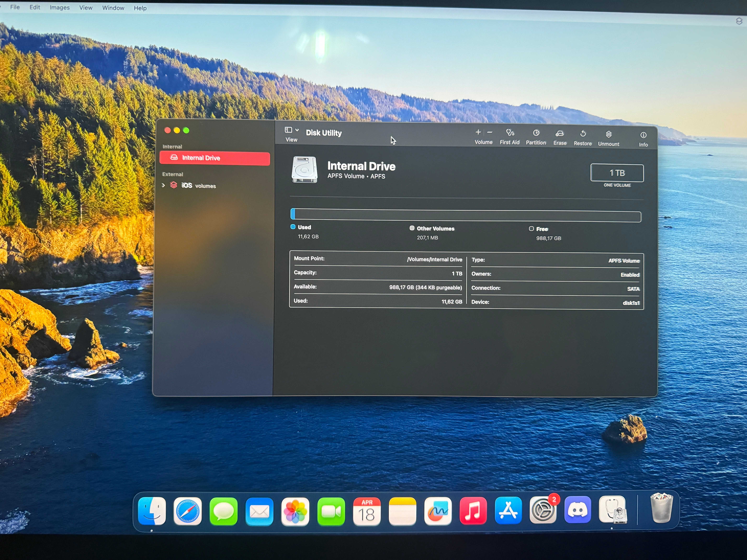Open the View dropdown chevron
This screenshot has height=560, width=747.
point(297,130)
